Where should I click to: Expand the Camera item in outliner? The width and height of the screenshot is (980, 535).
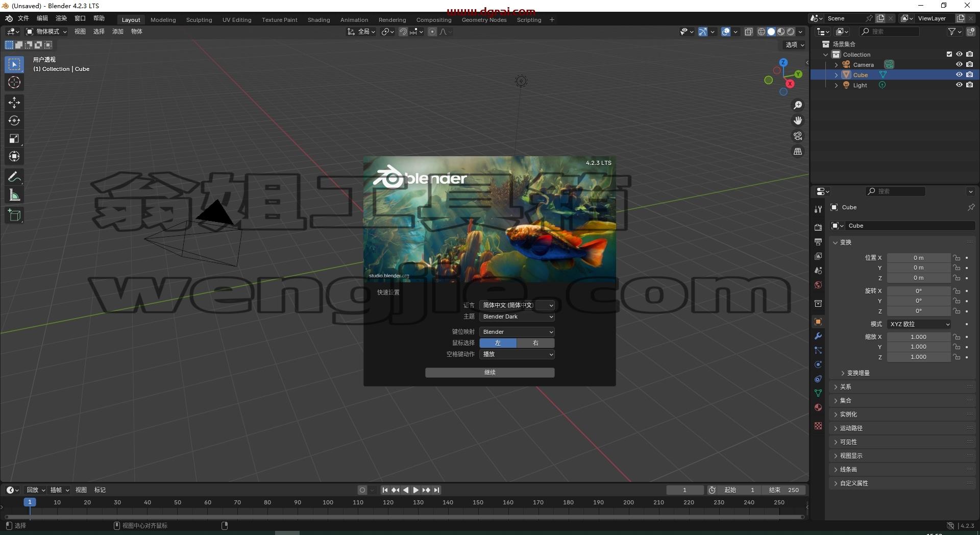click(x=836, y=65)
